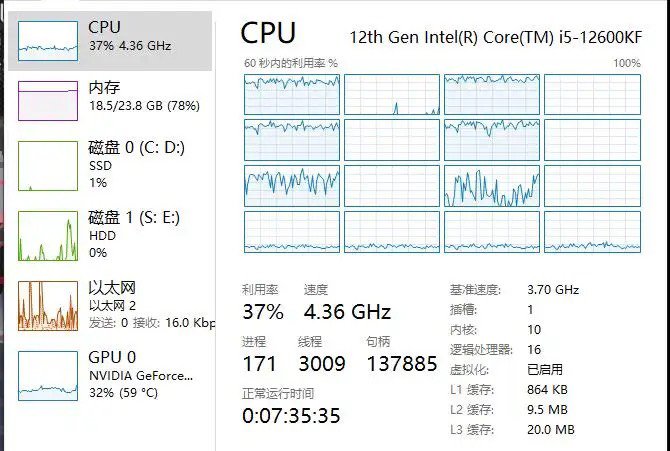
Task: Click the bottom-right logical processor graph
Action: [592, 232]
